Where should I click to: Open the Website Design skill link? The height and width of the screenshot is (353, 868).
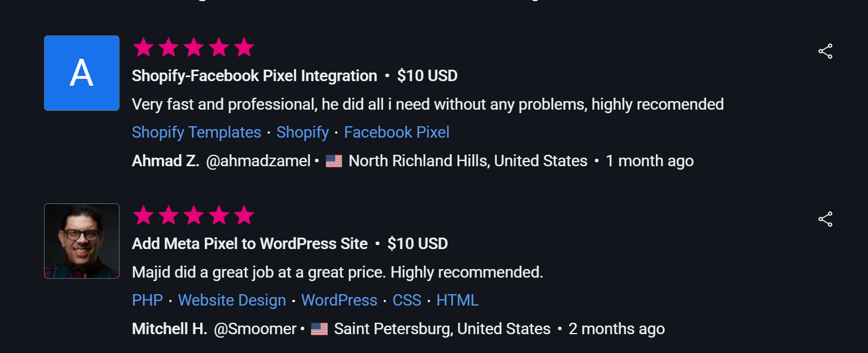(232, 300)
